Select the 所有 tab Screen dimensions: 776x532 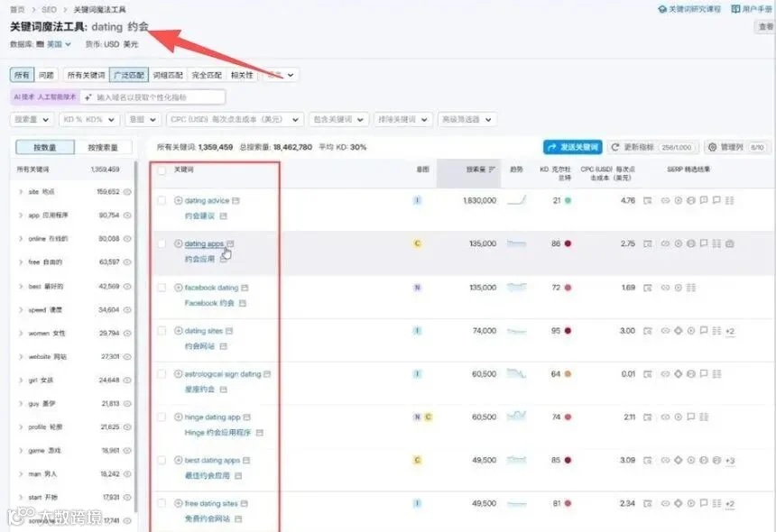click(22, 75)
